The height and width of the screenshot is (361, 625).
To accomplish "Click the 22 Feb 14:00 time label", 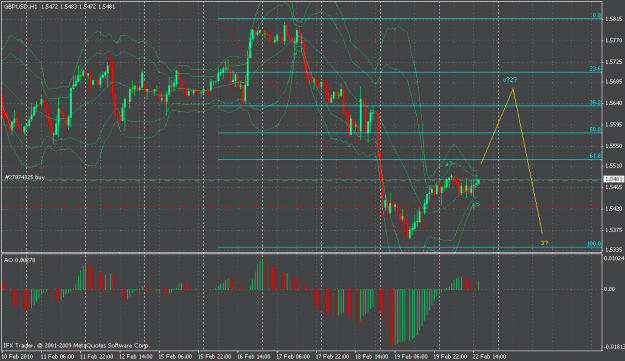I will point(489,356).
